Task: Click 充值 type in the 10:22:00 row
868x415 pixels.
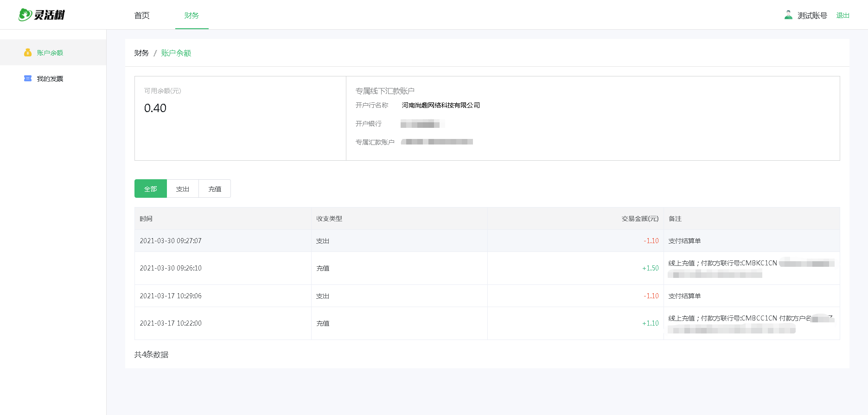Action: (323, 323)
